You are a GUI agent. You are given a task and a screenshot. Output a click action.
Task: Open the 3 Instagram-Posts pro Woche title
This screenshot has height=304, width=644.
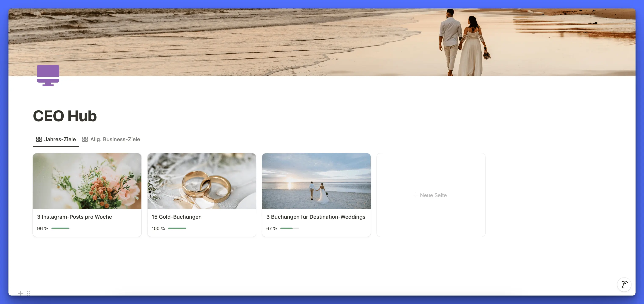(x=75, y=217)
